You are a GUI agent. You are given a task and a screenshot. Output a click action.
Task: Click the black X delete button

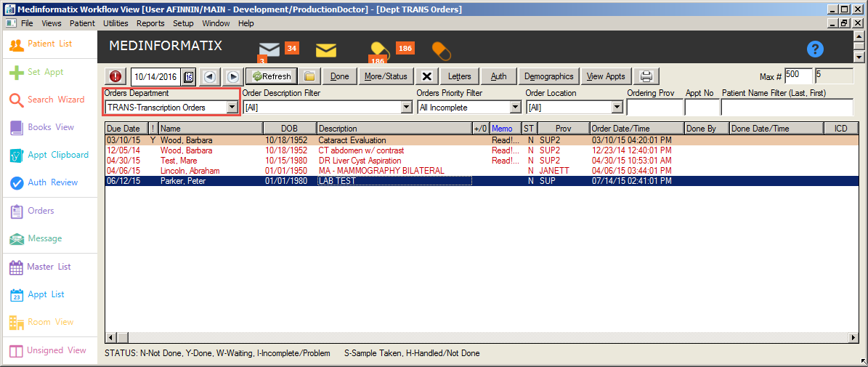(427, 76)
